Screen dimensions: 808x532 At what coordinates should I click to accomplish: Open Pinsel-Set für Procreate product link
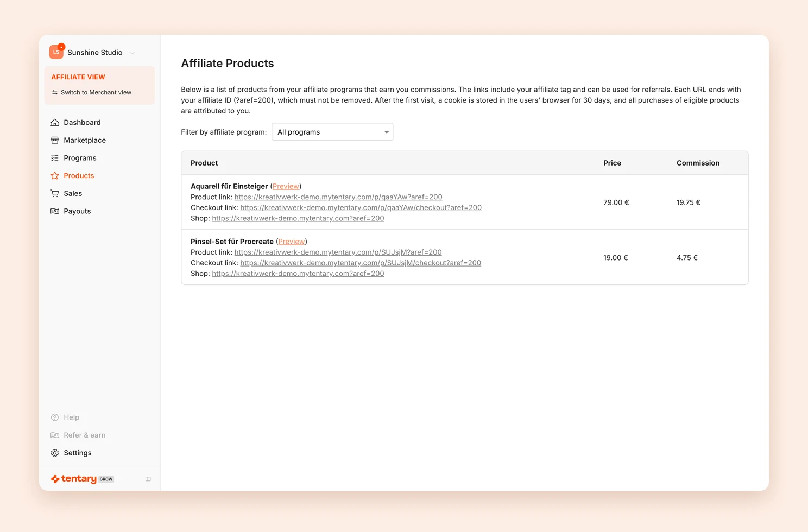pyautogui.click(x=338, y=252)
